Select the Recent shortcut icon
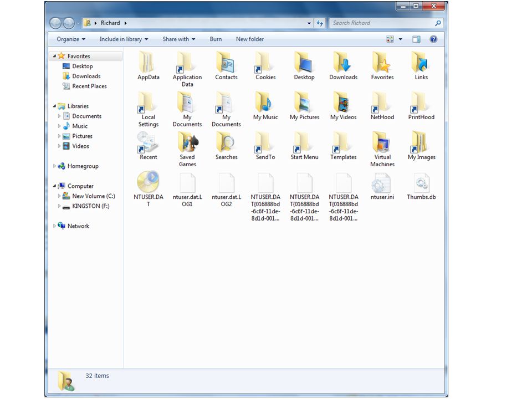This screenshot has width=532, height=399. click(x=149, y=142)
